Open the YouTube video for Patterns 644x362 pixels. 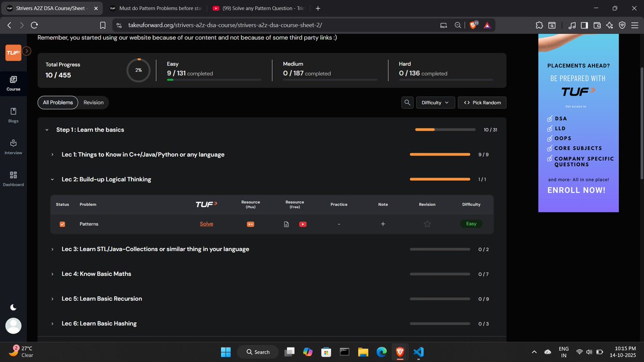coord(303,224)
